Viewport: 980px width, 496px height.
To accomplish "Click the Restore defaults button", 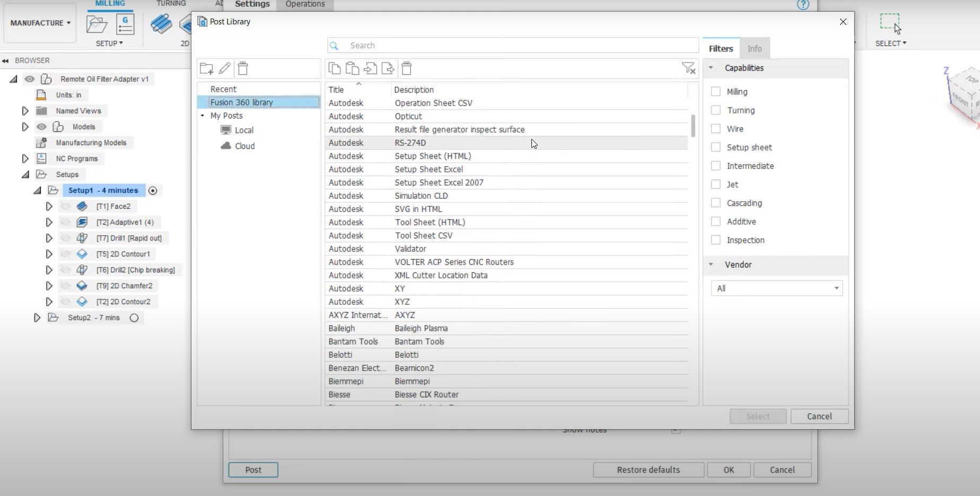I will (648, 470).
